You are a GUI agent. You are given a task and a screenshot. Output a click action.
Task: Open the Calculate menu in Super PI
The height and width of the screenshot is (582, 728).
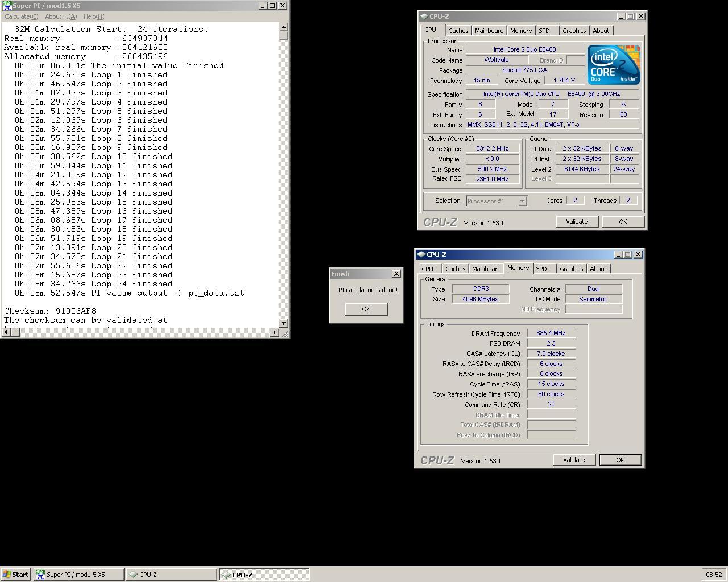pyautogui.click(x=22, y=16)
